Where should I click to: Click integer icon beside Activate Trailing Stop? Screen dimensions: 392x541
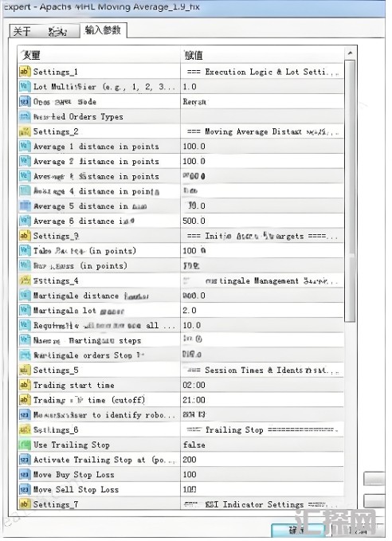25,459
